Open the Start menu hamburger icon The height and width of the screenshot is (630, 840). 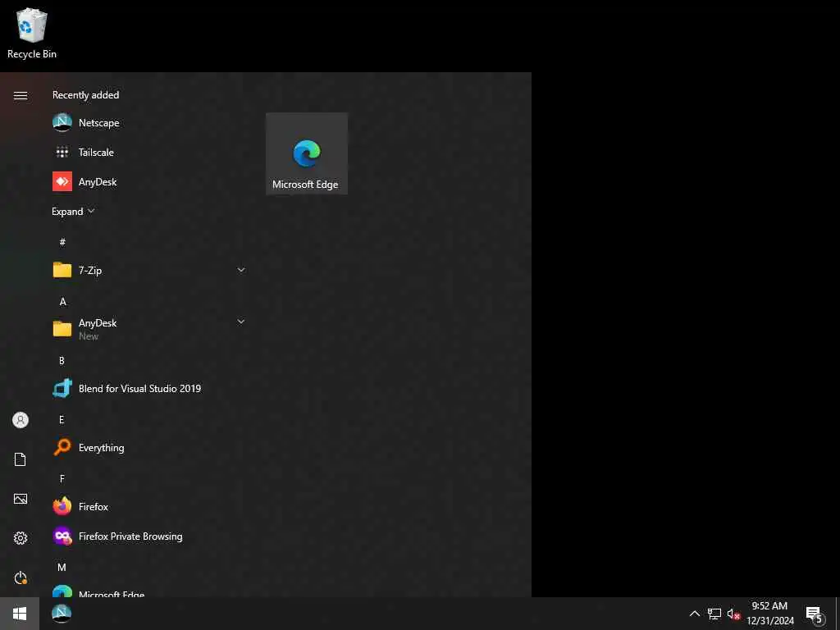coord(21,95)
